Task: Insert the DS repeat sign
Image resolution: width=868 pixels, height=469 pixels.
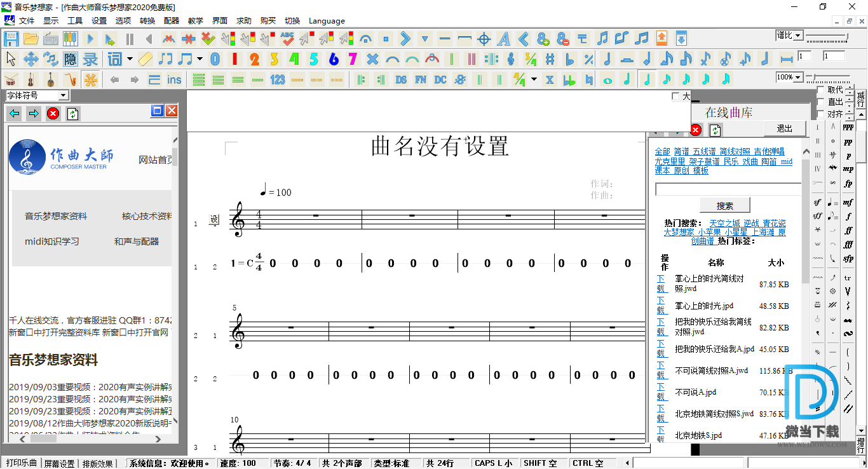Action: (x=401, y=79)
